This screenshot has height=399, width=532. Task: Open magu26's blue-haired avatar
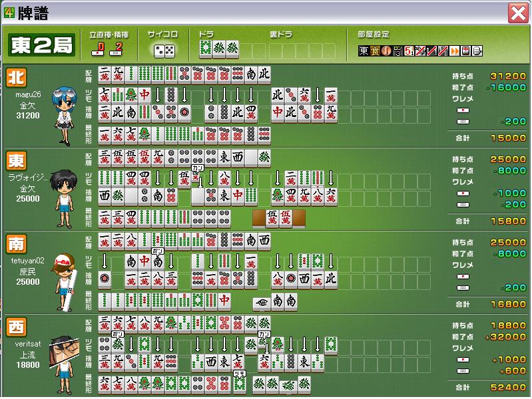pos(65,113)
